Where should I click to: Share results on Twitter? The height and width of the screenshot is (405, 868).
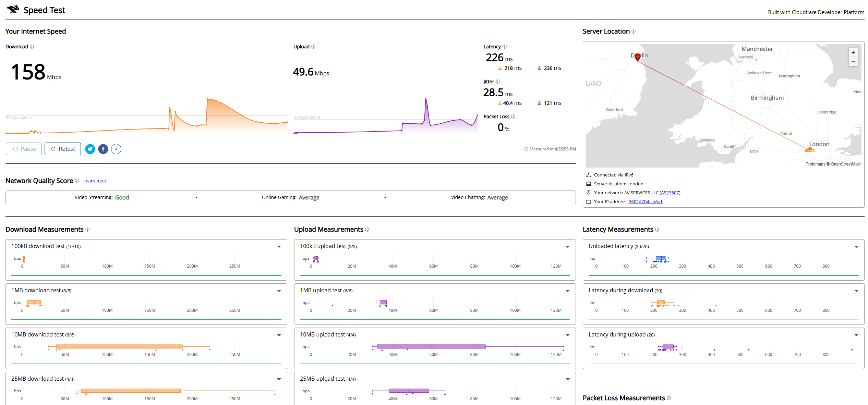[90, 149]
